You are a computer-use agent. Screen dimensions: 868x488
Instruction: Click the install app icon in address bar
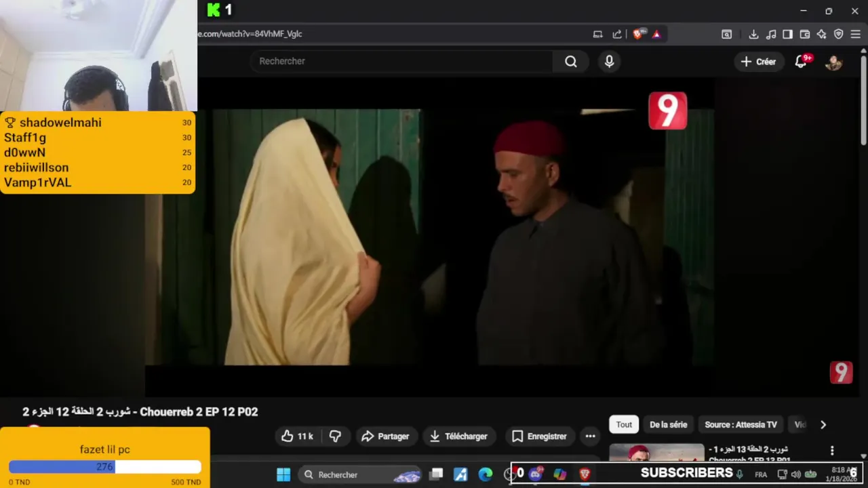pos(598,34)
